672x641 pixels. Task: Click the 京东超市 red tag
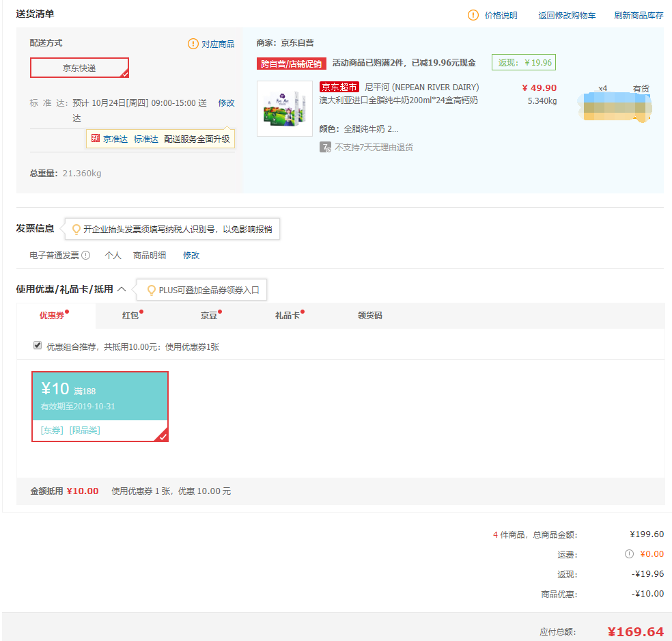click(x=339, y=87)
